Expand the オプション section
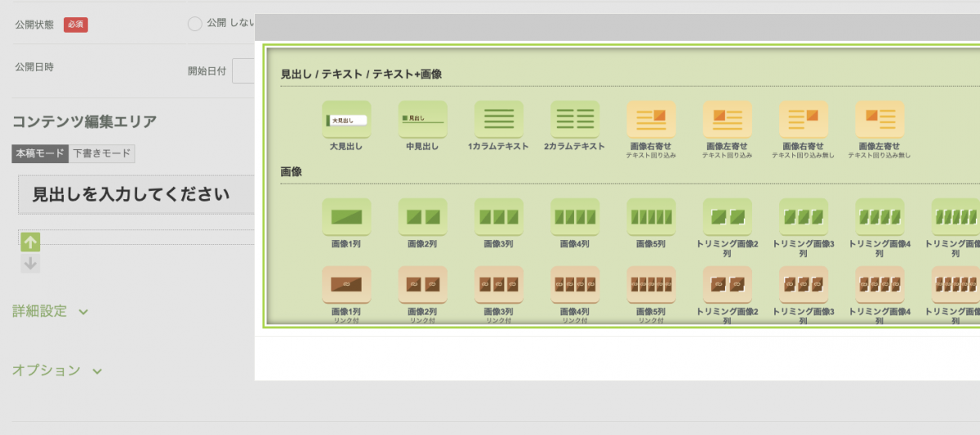980x435 pixels. 57,371
